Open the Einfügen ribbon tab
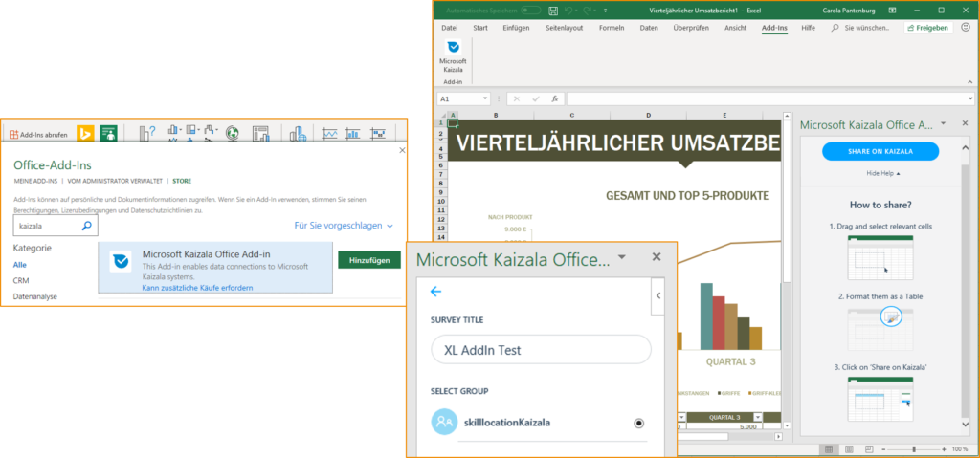 pyautogui.click(x=516, y=28)
